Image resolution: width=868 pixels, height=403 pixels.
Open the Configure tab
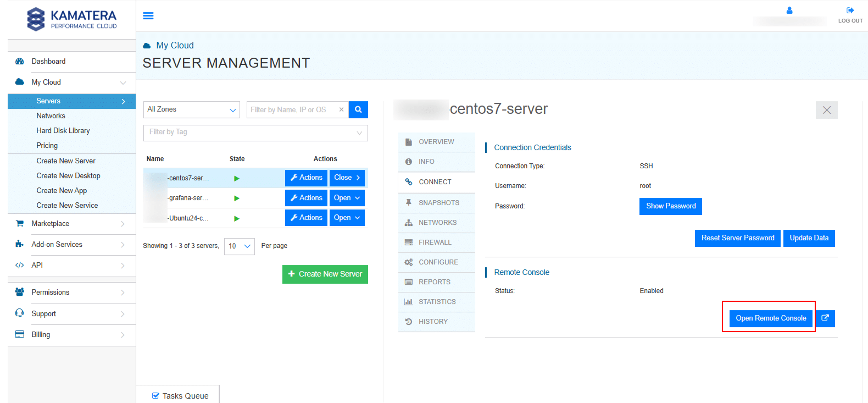[x=437, y=262]
